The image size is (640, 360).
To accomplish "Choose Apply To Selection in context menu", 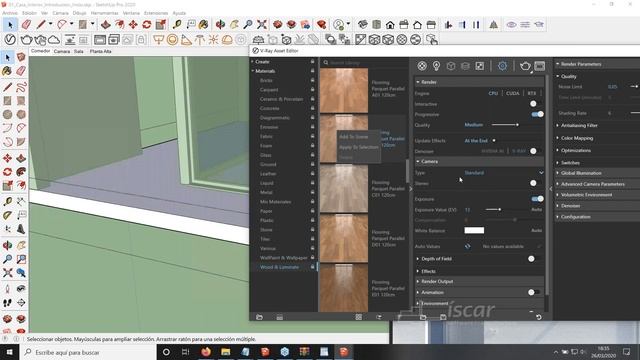I will click(358, 147).
